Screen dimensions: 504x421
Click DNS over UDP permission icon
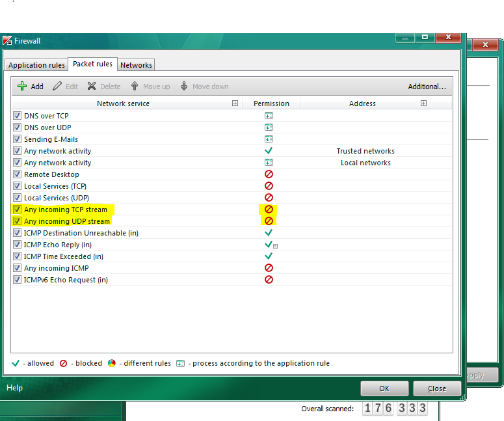pyautogui.click(x=269, y=128)
